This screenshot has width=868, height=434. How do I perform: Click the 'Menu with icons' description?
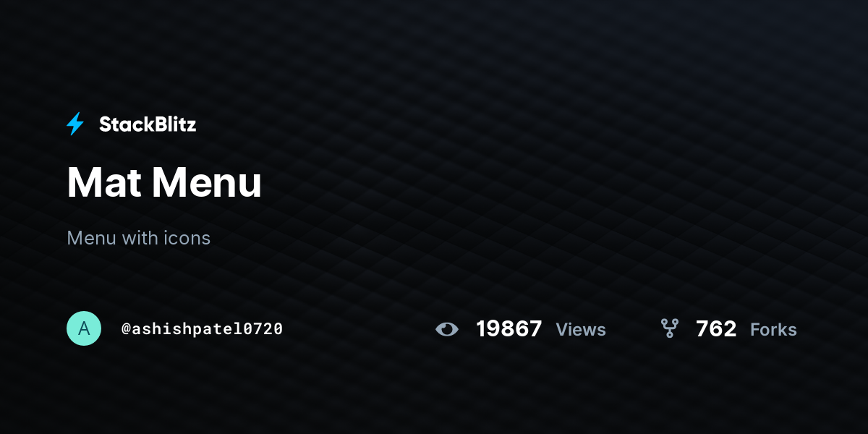pyautogui.click(x=138, y=238)
